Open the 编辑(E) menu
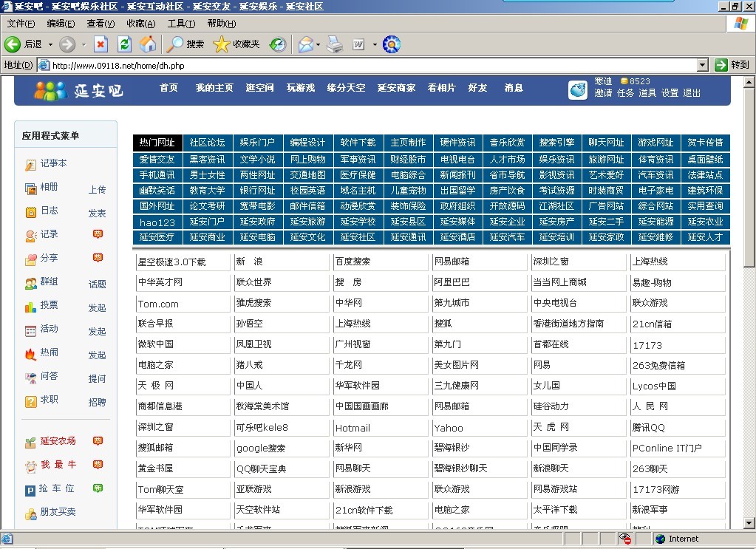This screenshot has height=549, width=756. coord(61,23)
